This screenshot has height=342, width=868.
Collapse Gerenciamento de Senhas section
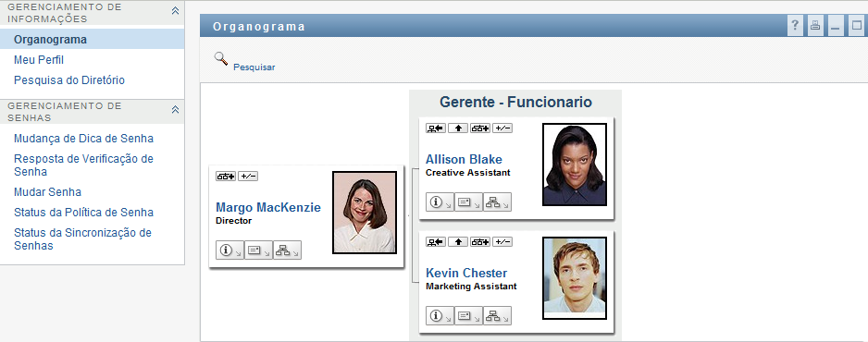click(x=175, y=109)
